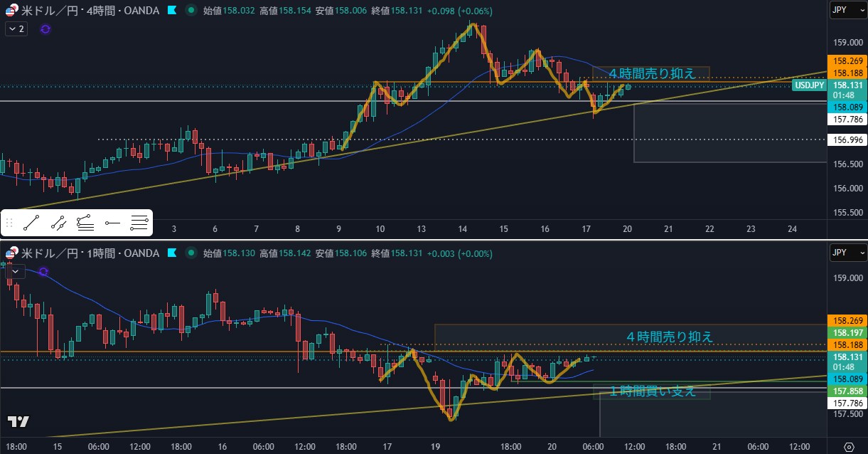Click the purple sync icon in the 4-hour chart
Screen dimensions: 868x454
[45, 29]
